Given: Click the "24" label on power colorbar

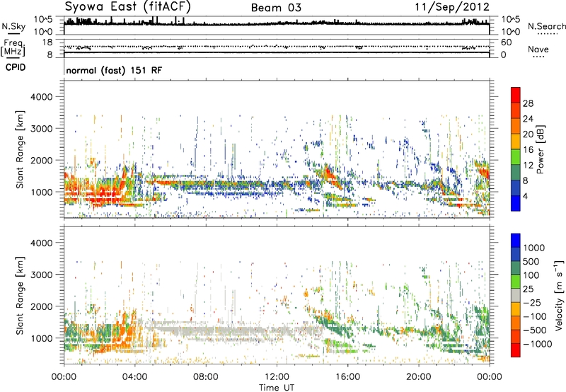Looking at the screenshot, I should pyautogui.click(x=528, y=119).
